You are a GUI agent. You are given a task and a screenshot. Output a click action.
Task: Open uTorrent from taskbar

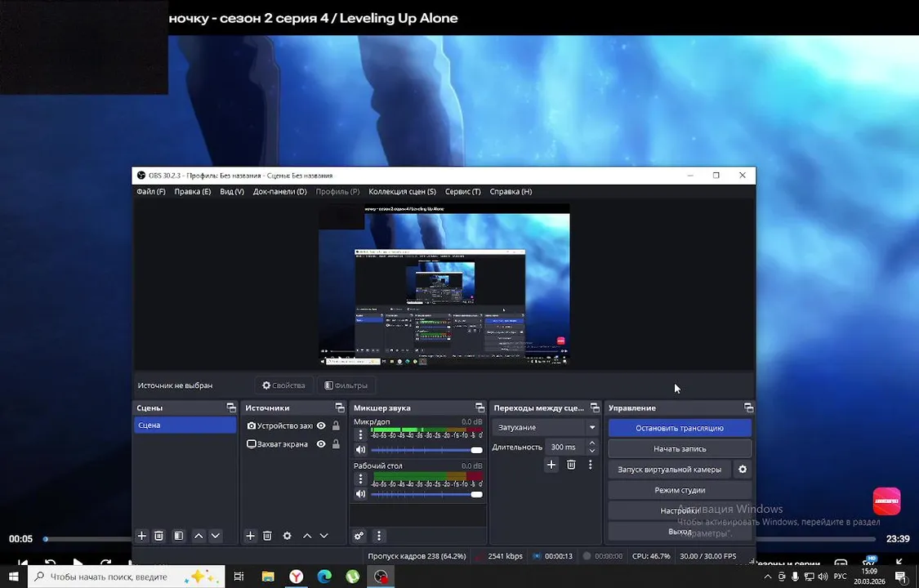click(x=352, y=577)
